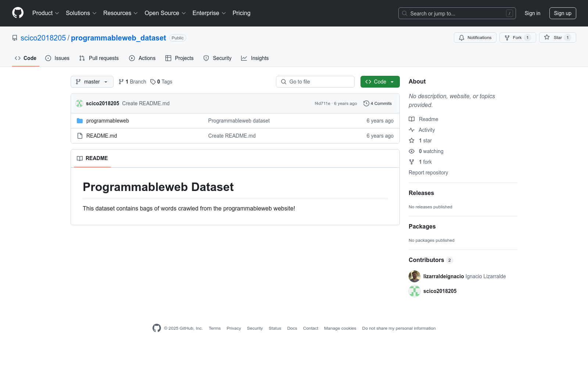The image size is (588, 368).
Task: Click Privacy in the footer
Action: (234, 328)
